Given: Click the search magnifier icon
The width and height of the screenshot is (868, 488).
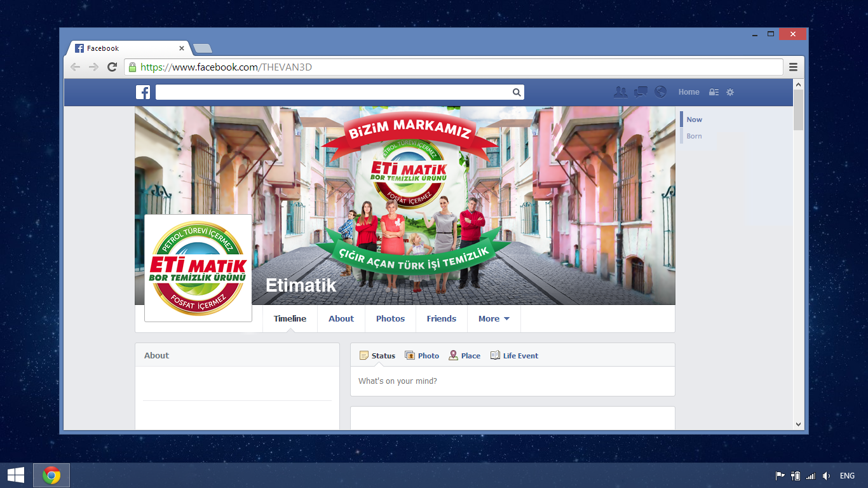Looking at the screenshot, I should 517,92.
